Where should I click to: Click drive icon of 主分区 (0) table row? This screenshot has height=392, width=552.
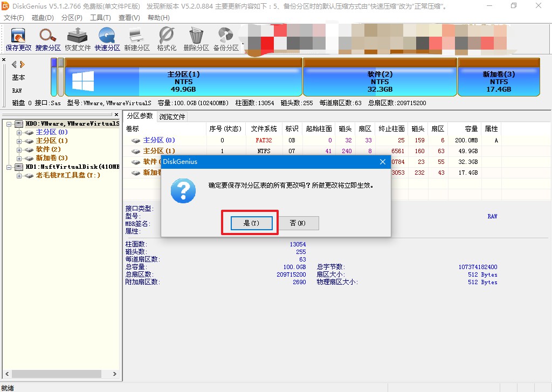tap(135, 141)
